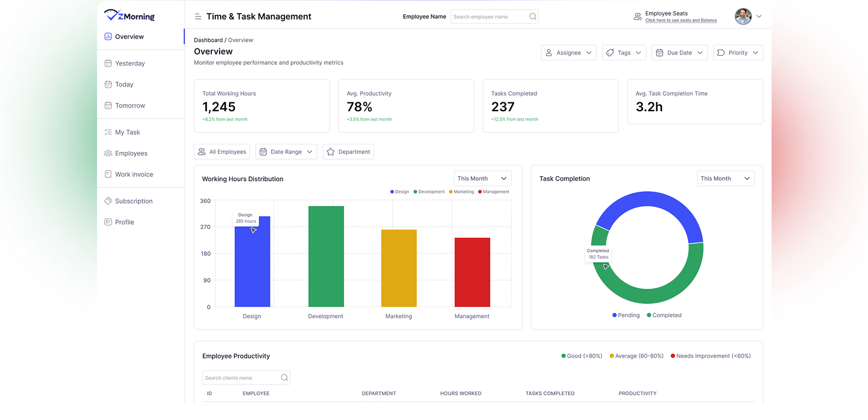Image resolution: width=868 pixels, height=420 pixels.
Task: Open Tomorrow in the sidebar
Action: click(141, 105)
